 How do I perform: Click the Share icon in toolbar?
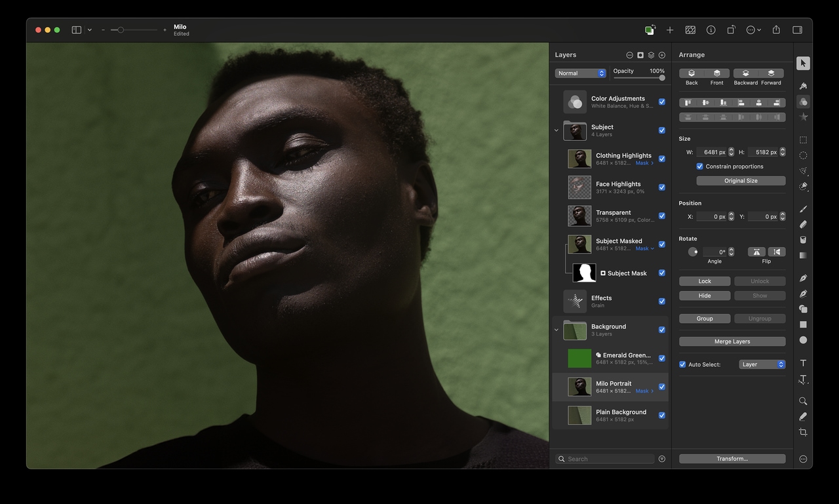pyautogui.click(x=776, y=30)
